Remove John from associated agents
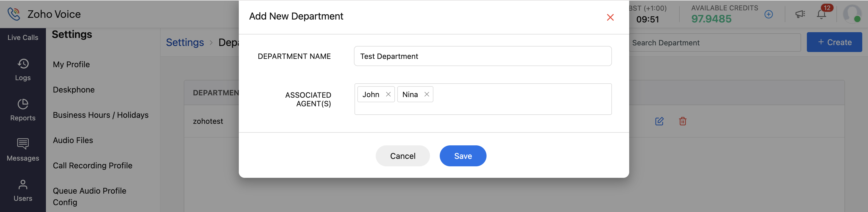 [388, 95]
